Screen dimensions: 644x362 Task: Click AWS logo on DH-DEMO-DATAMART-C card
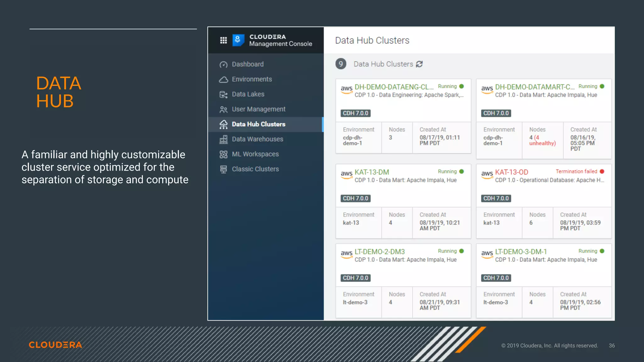487,89
